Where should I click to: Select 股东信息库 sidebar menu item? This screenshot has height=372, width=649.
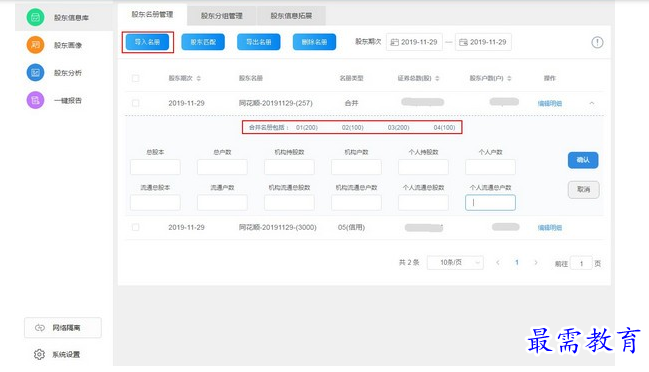(64, 17)
